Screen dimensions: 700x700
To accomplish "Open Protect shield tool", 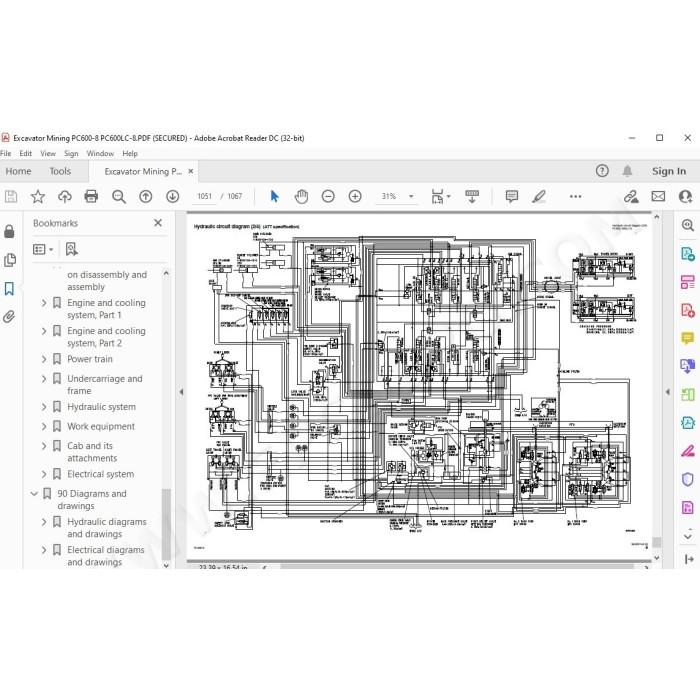I will tap(688, 479).
